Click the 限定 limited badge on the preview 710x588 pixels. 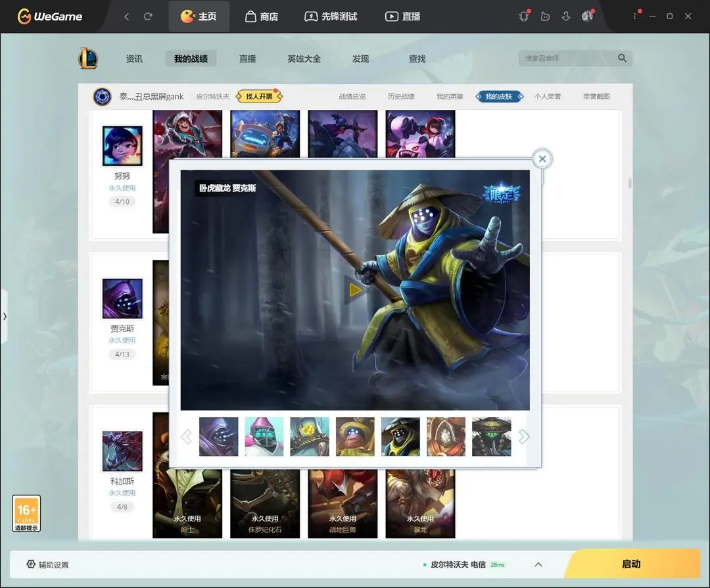[502, 194]
